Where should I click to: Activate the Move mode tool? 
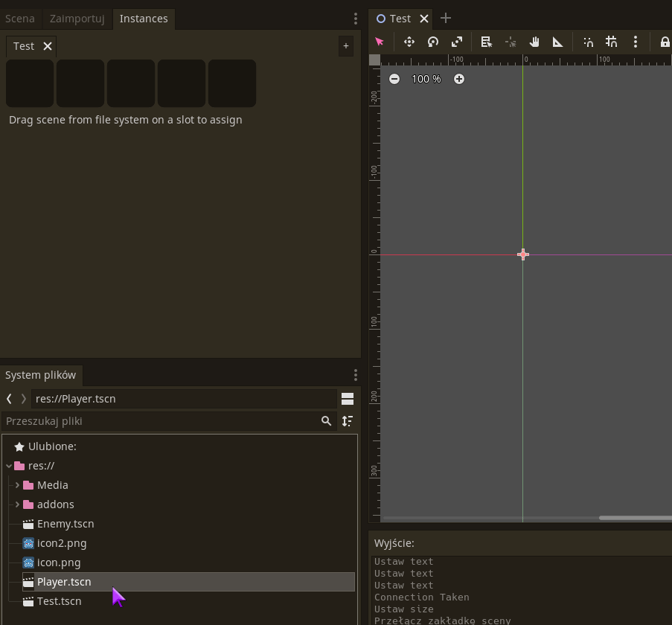409,42
